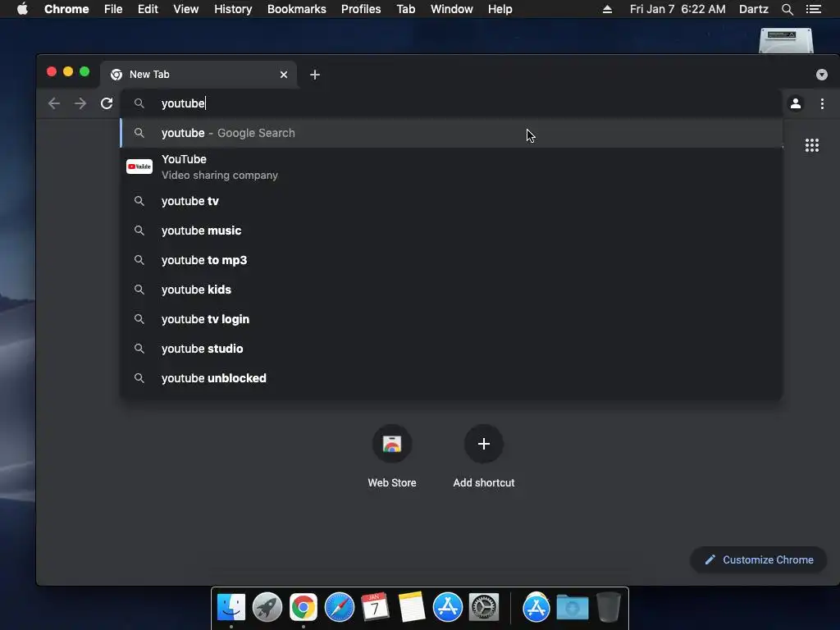
Task: Open Notification Center list icon
Action: coord(813,9)
